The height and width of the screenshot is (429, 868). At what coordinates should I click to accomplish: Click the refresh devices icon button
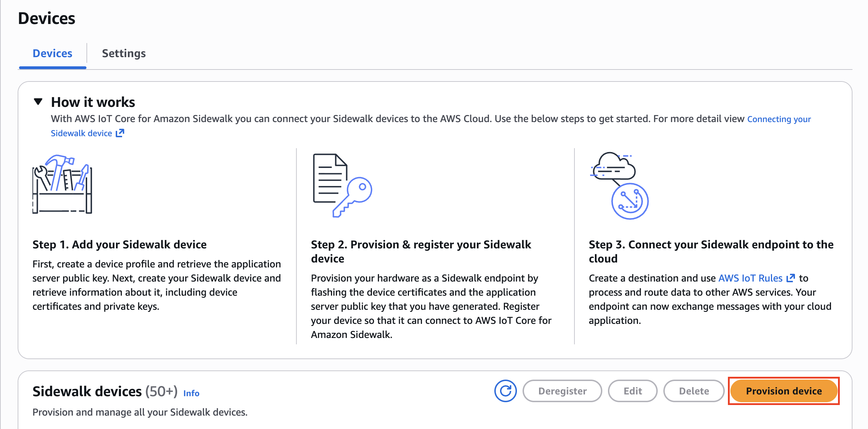tap(505, 391)
